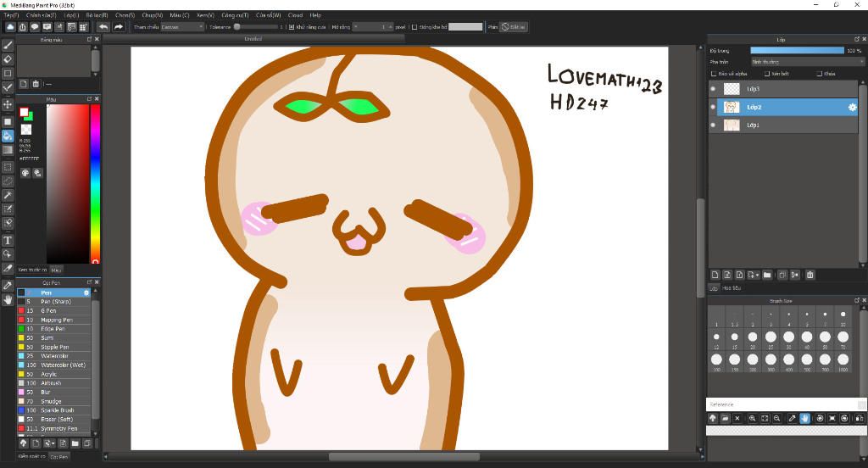Click the Redo arrow in toolbar

click(119, 26)
